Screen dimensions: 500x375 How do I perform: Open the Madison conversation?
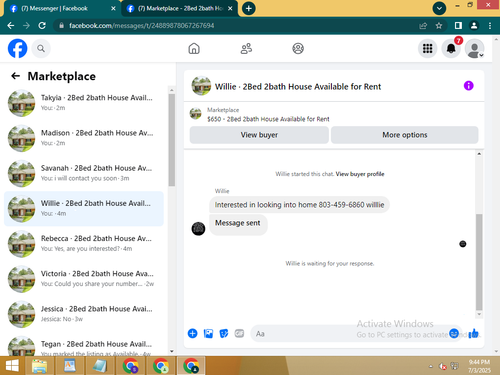[x=84, y=138]
